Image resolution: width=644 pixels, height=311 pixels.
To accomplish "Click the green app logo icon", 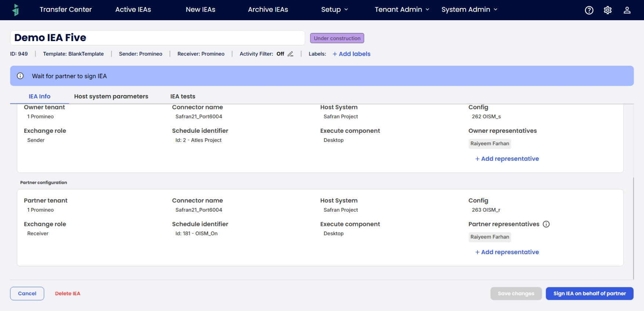I will (15, 10).
